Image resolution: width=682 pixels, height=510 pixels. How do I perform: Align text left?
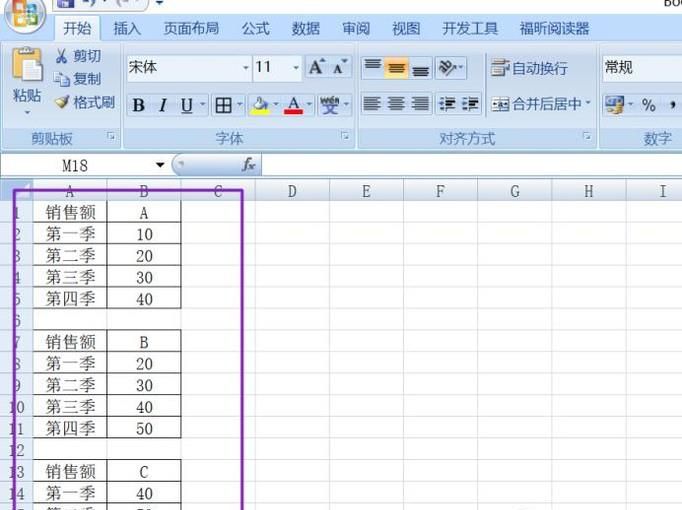tap(372, 104)
